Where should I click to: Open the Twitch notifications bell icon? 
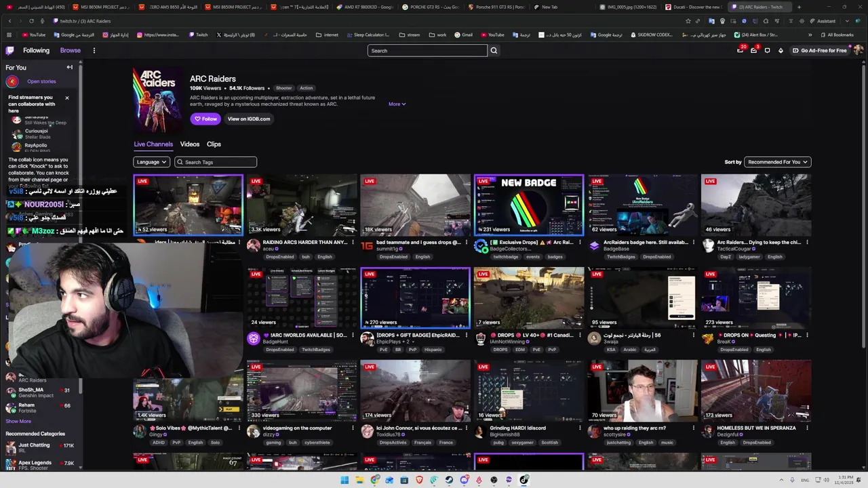[741, 50]
